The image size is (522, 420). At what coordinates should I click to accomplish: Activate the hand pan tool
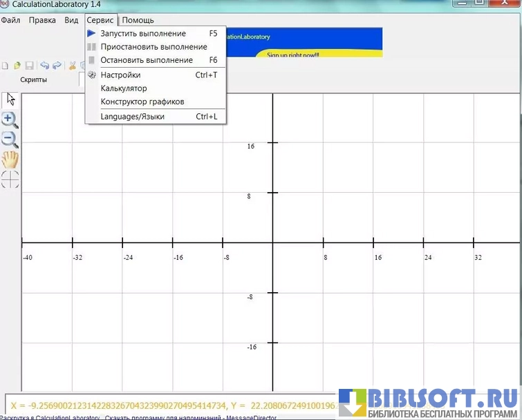pyautogui.click(x=10, y=160)
